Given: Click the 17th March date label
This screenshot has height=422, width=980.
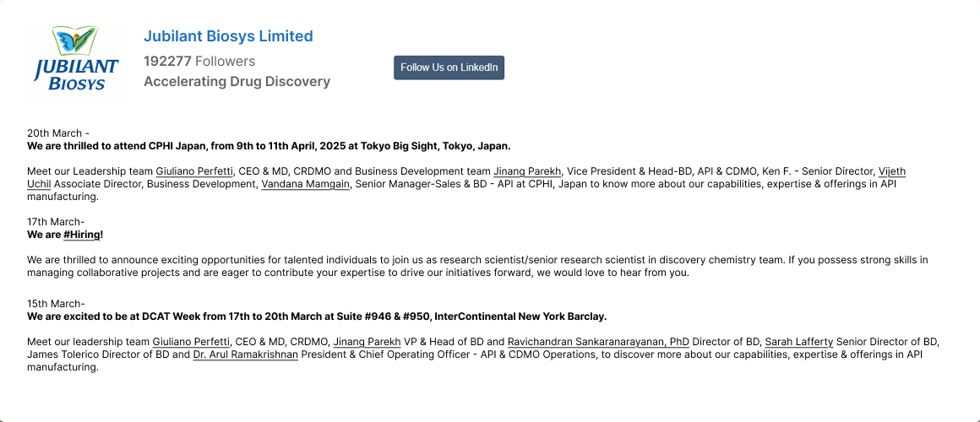Looking at the screenshot, I should [x=56, y=222].
